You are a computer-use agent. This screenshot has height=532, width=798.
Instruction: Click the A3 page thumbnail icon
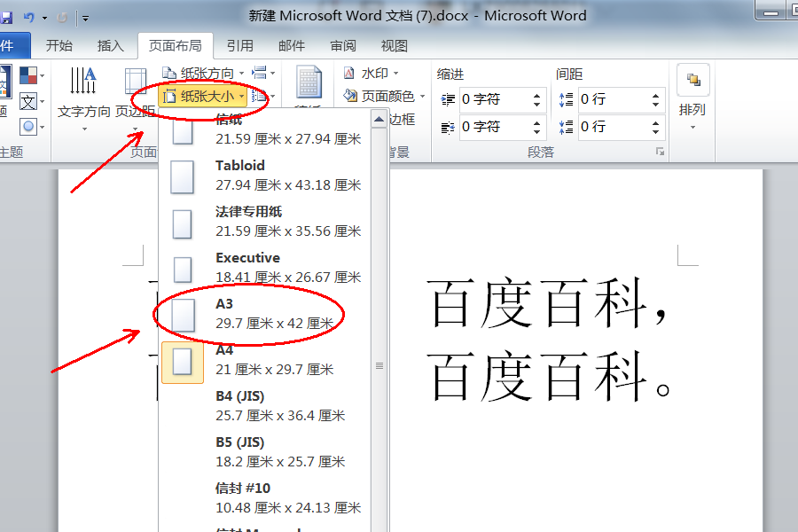pos(183,315)
